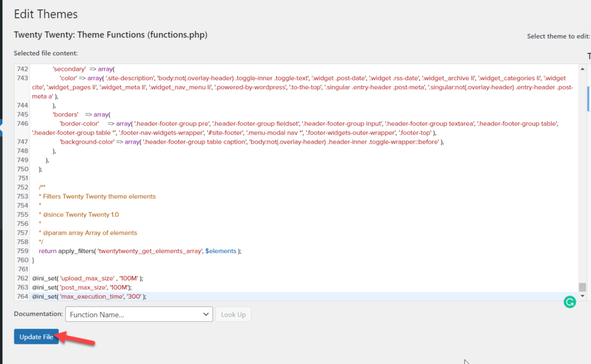591x364 pixels.
Task: Click the 'Edit Themes' page heading
Action: pyautogui.click(x=46, y=14)
